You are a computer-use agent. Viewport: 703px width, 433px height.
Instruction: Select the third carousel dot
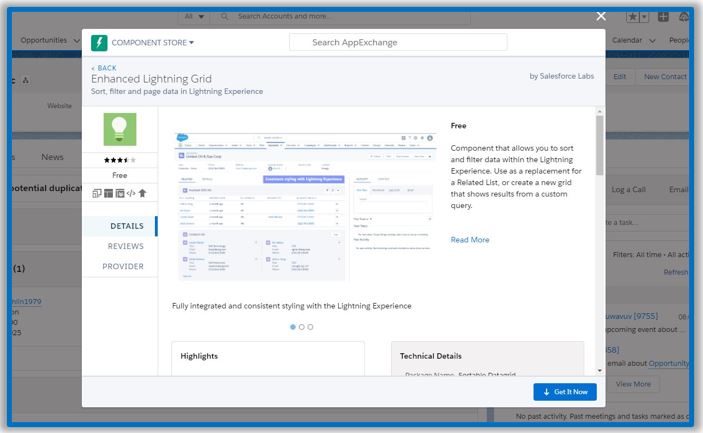310,327
